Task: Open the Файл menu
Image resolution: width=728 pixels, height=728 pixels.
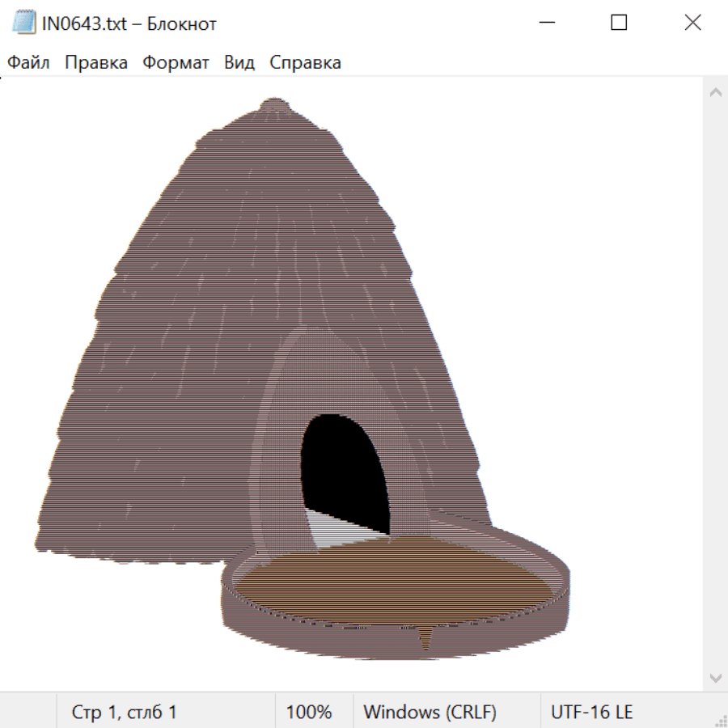Action: tap(28, 63)
